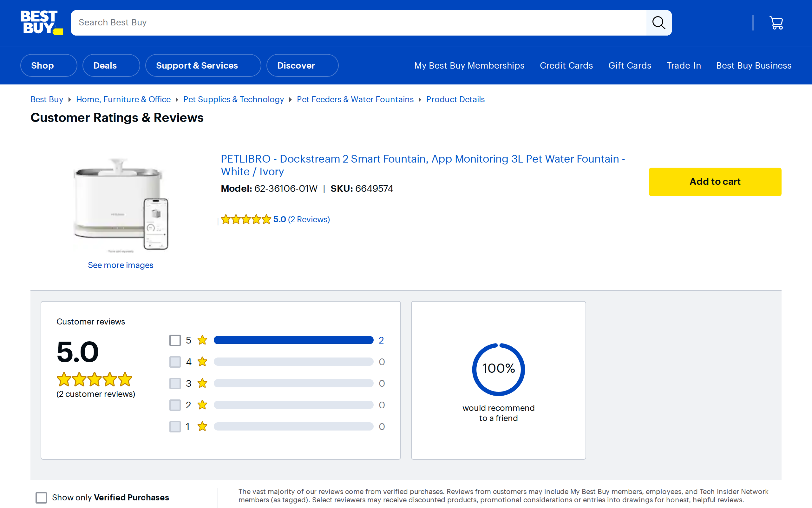This screenshot has height=508, width=812.
Task: Click the 4 star rating bar
Action: (294, 362)
